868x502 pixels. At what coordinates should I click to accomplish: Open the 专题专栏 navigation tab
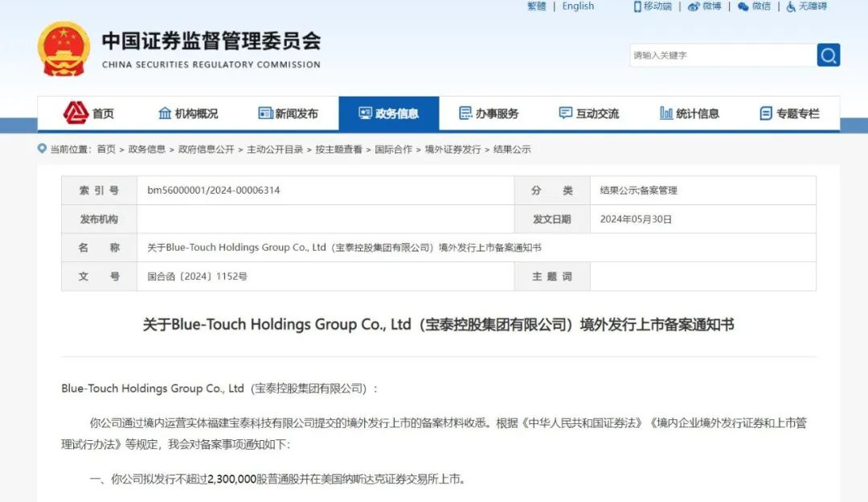pos(789,113)
